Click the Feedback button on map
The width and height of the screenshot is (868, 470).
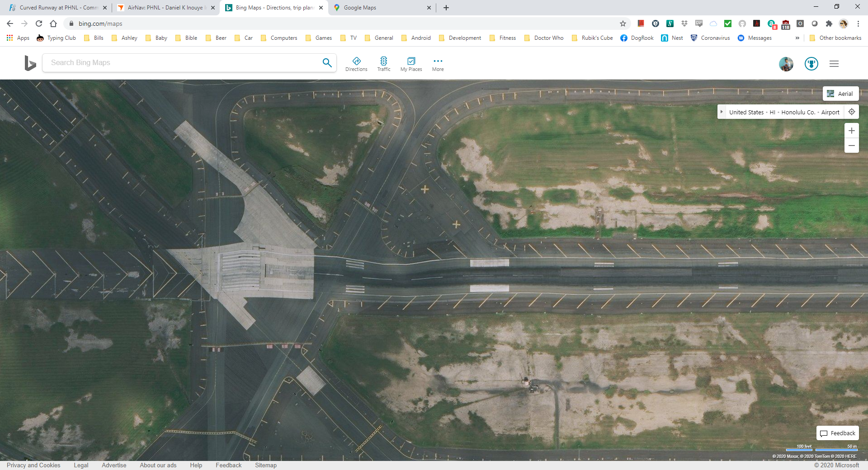[838, 433]
